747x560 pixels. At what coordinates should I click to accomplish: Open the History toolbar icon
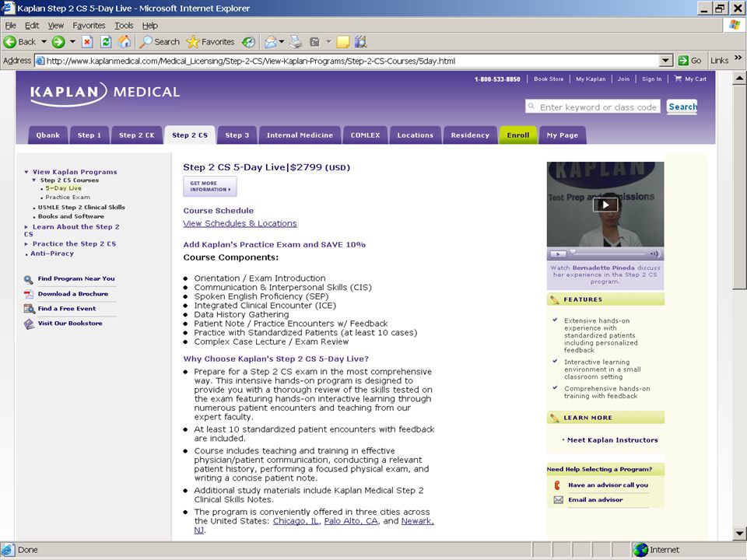point(248,42)
